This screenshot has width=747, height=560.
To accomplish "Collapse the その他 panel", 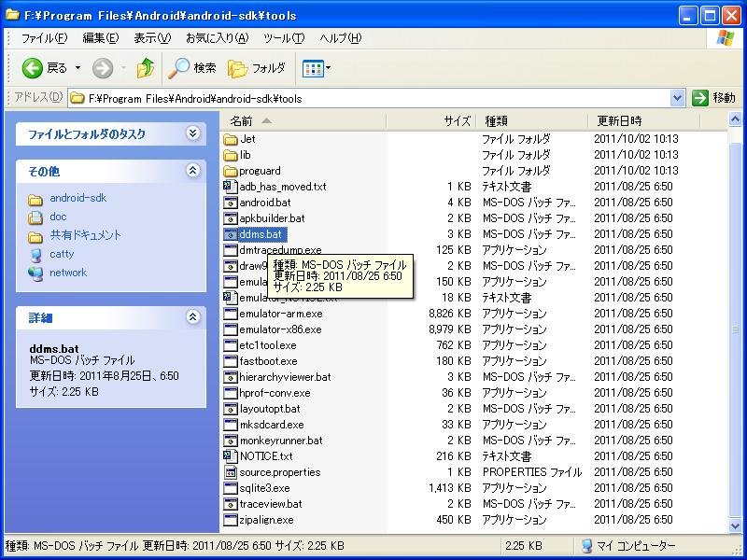I will [x=193, y=171].
